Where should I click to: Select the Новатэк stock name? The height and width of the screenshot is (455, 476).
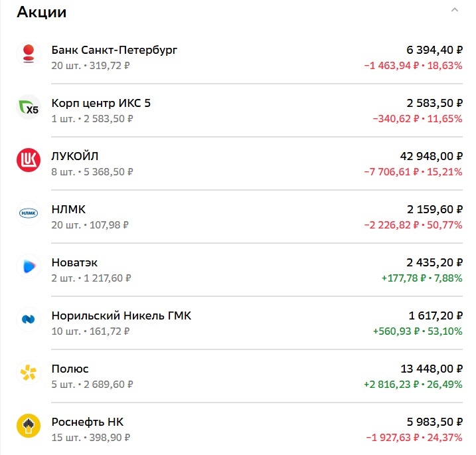coord(74,262)
